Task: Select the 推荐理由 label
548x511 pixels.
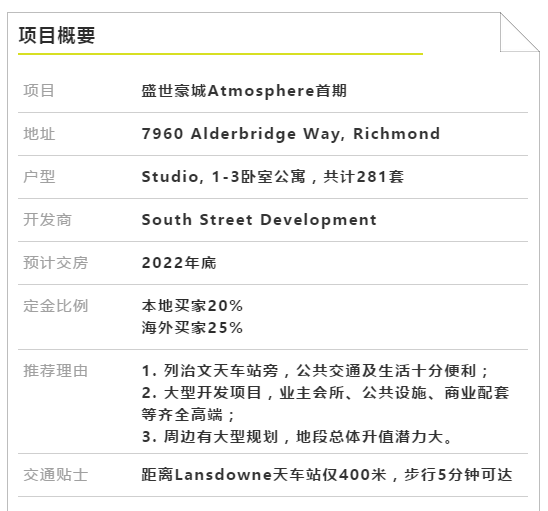Action: tap(56, 371)
